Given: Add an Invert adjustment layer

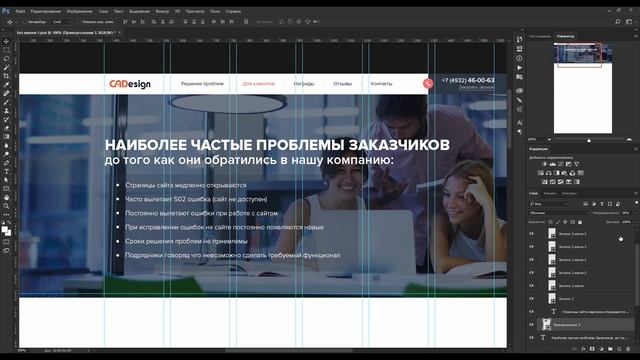Looking at the screenshot, I should pos(545,182).
